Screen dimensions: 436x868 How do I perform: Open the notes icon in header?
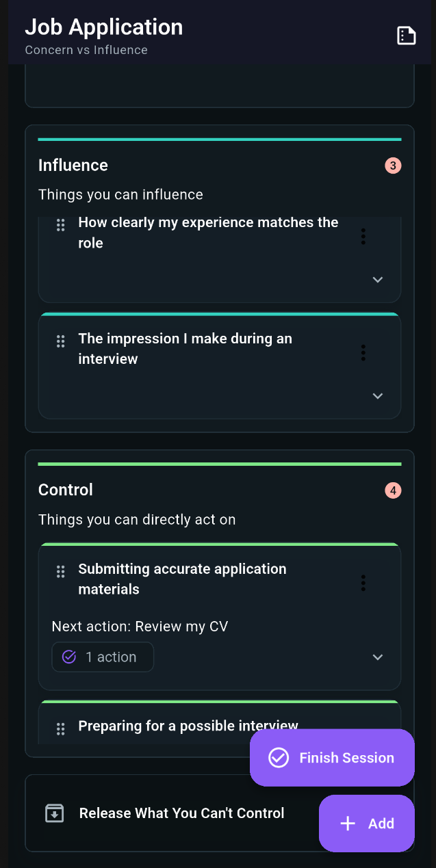[x=407, y=36]
